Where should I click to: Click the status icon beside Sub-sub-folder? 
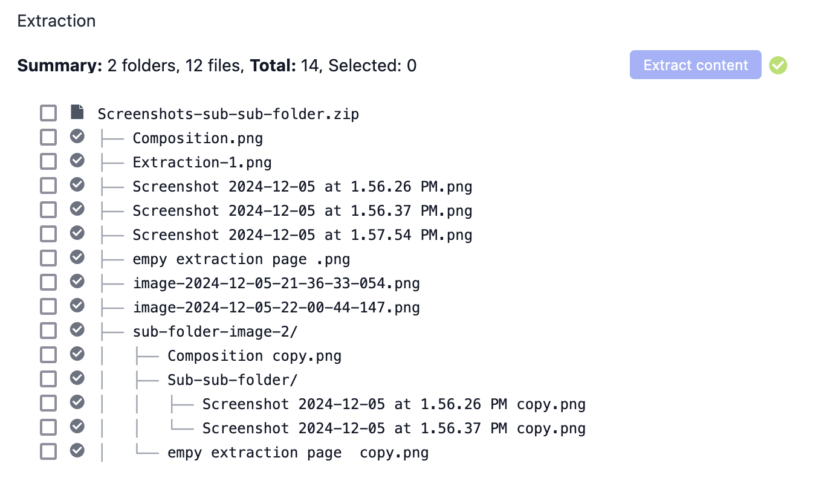click(x=77, y=378)
